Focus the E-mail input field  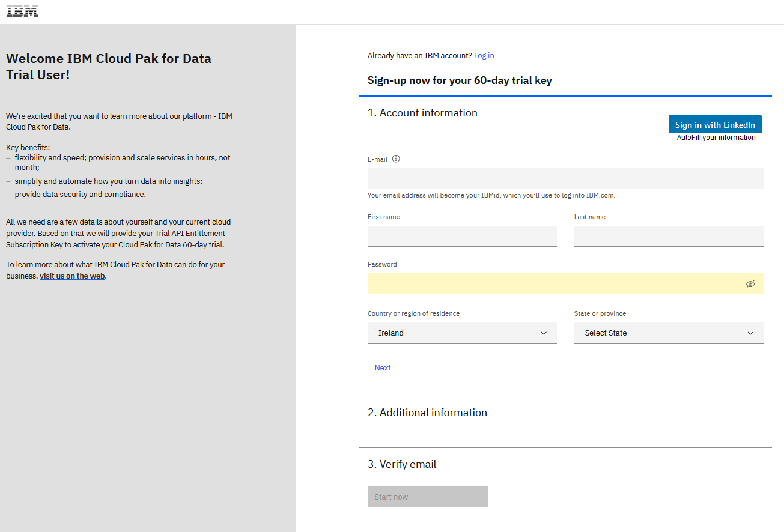click(565, 178)
